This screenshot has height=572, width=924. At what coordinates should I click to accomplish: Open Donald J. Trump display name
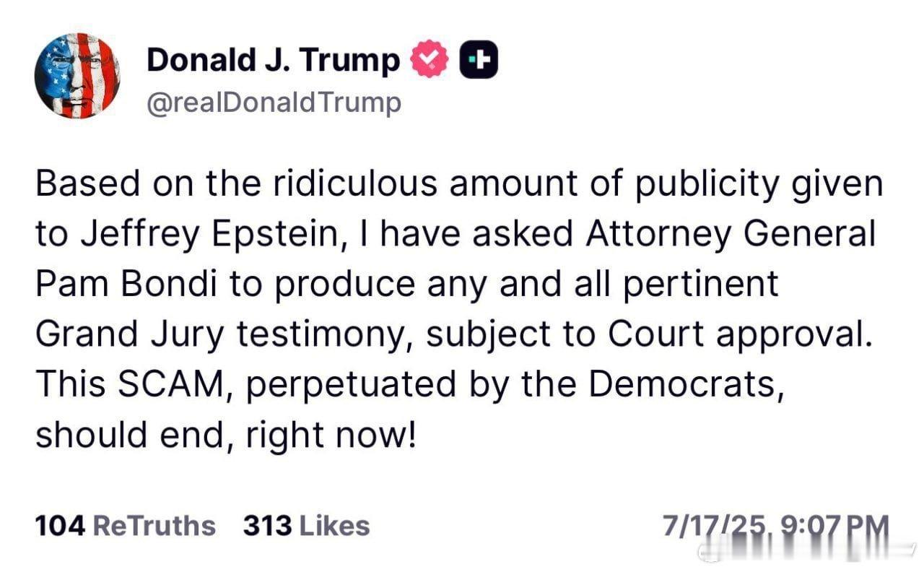click(x=273, y=61)
